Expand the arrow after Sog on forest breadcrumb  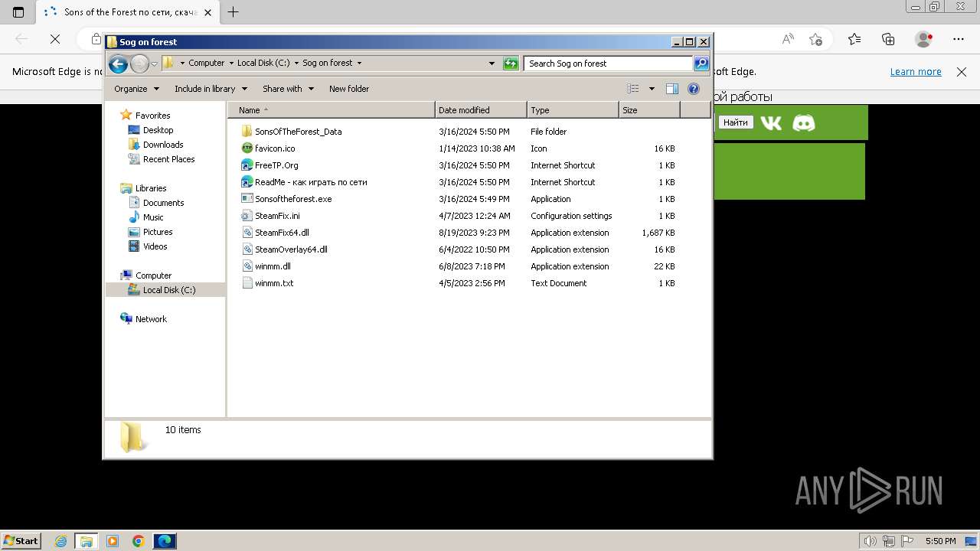coord(359,64)
